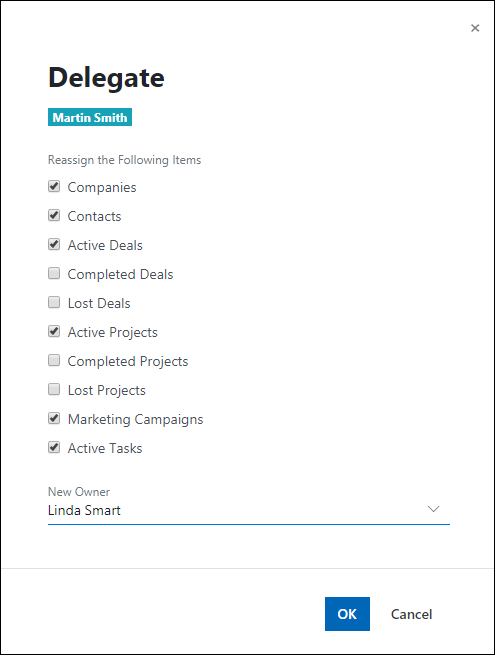
Task: Uncheck the Marketing Campaigns checkbox
Action: (54, 418)
